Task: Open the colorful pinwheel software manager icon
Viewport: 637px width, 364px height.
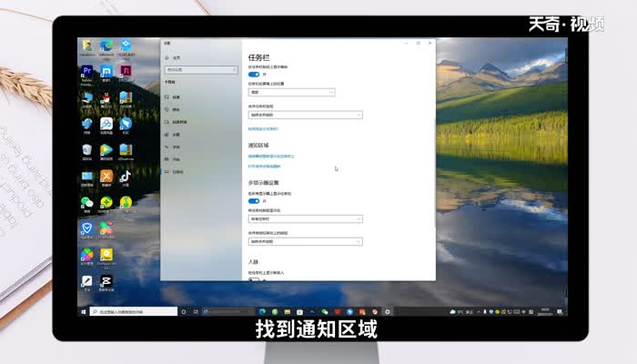Action: point(87,257)
